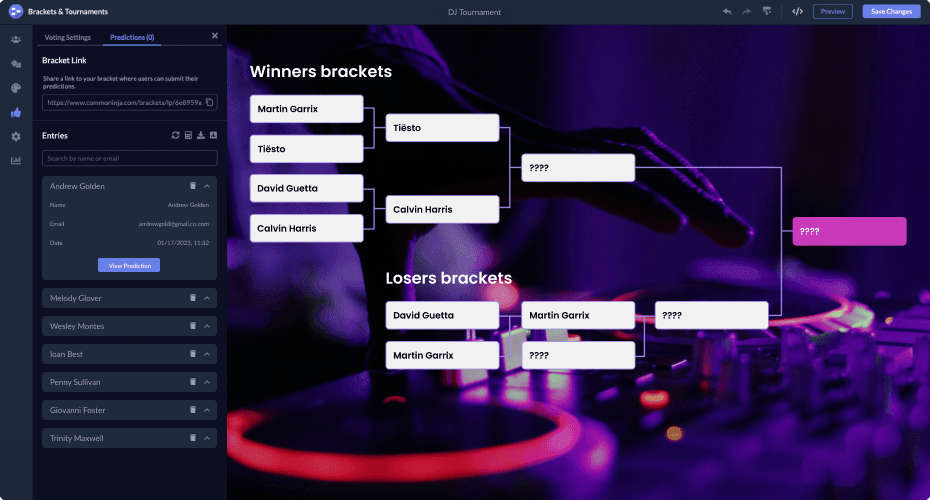Open the analytics chart sidebar icon

[x=16, y=161]
